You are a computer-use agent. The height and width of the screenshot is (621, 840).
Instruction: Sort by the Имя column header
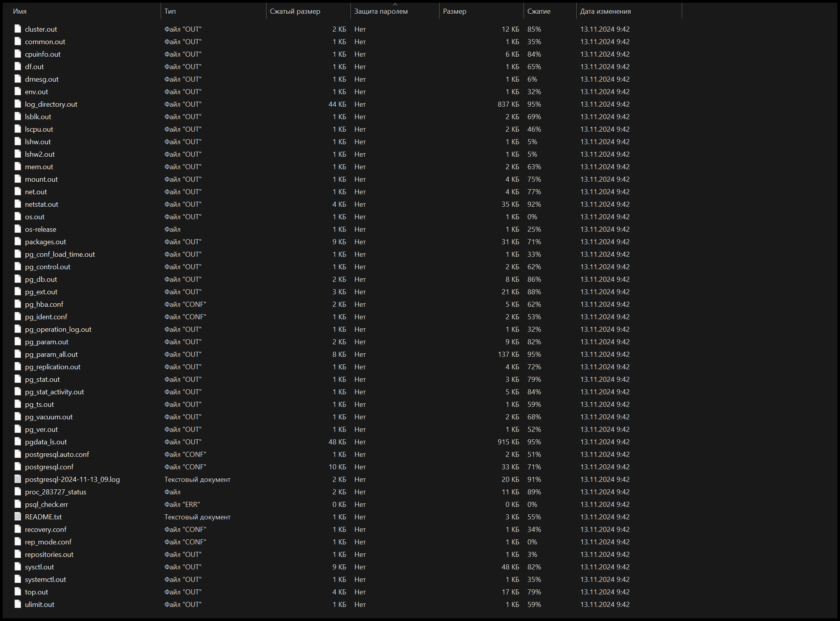click(x=20, y=11)
